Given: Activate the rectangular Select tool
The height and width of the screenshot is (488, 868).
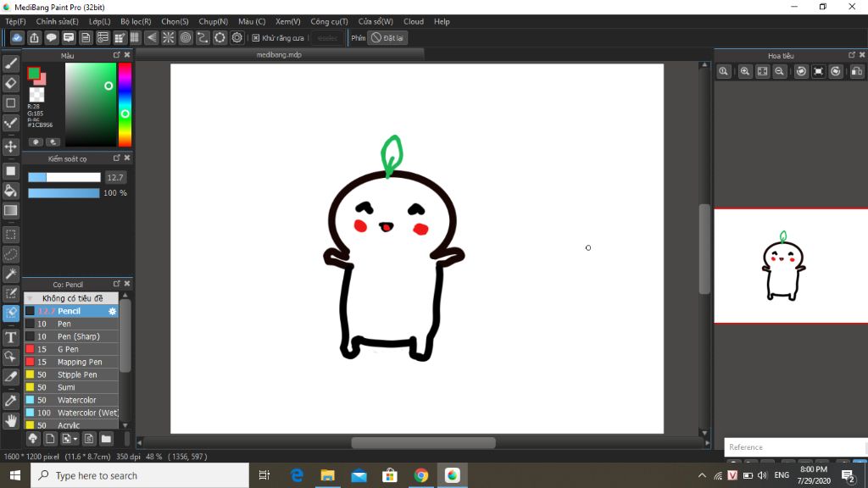Looking at the screenshot, I should [x=10, y=235].
